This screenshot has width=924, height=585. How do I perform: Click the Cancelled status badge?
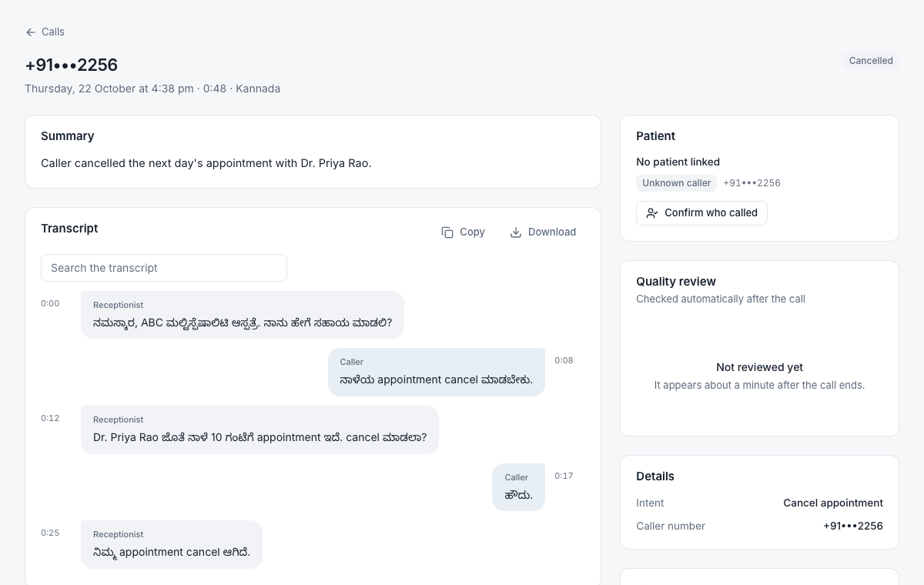(871, 61)
